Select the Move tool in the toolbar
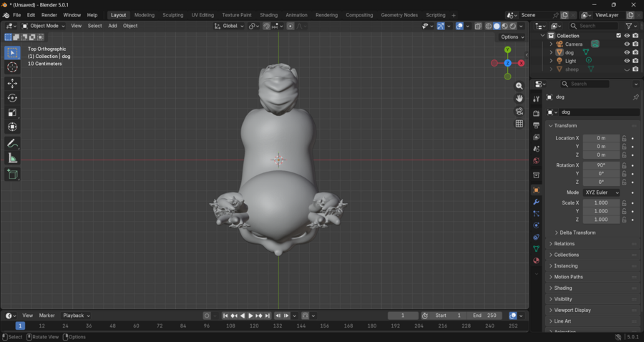The image size is (644, 342). tap(12, 83)
